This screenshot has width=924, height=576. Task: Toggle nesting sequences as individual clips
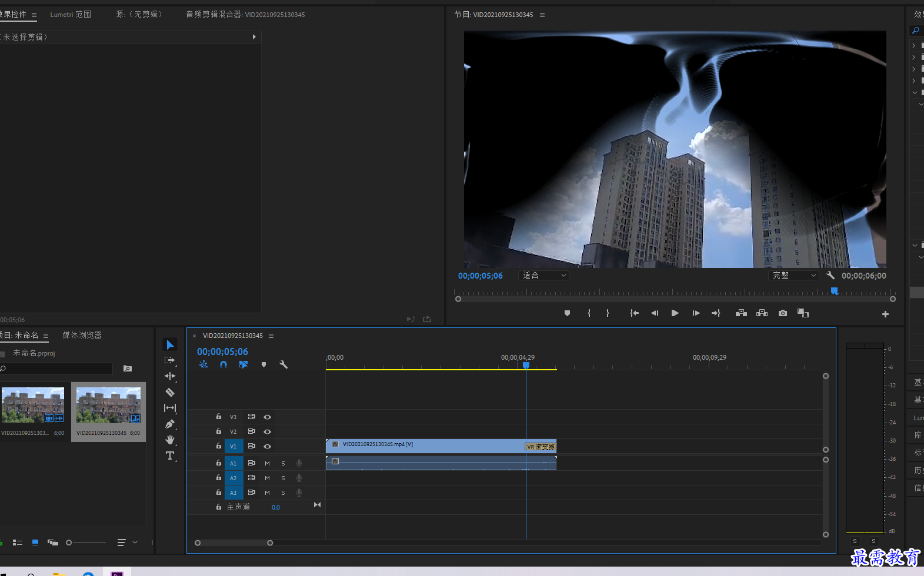(204, 364)
